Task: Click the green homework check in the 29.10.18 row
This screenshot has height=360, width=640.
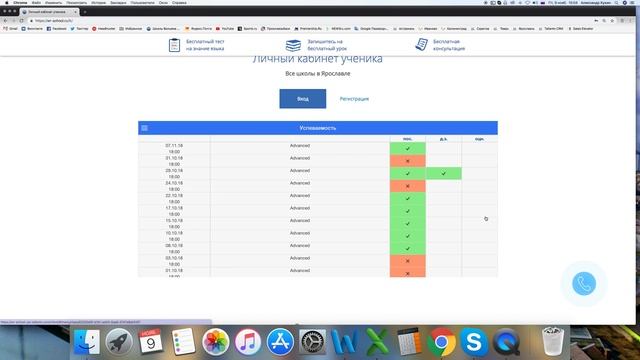Action: (x=443, y=173)
